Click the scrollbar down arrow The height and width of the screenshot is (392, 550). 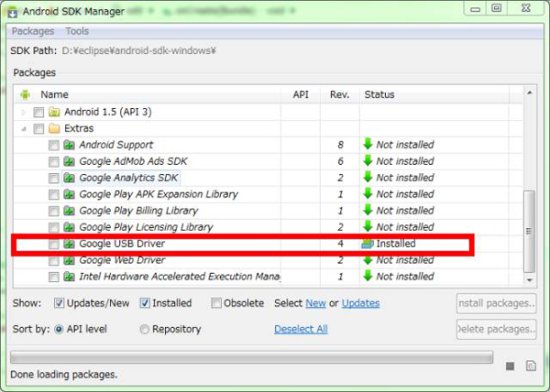[x=529, y=280]
